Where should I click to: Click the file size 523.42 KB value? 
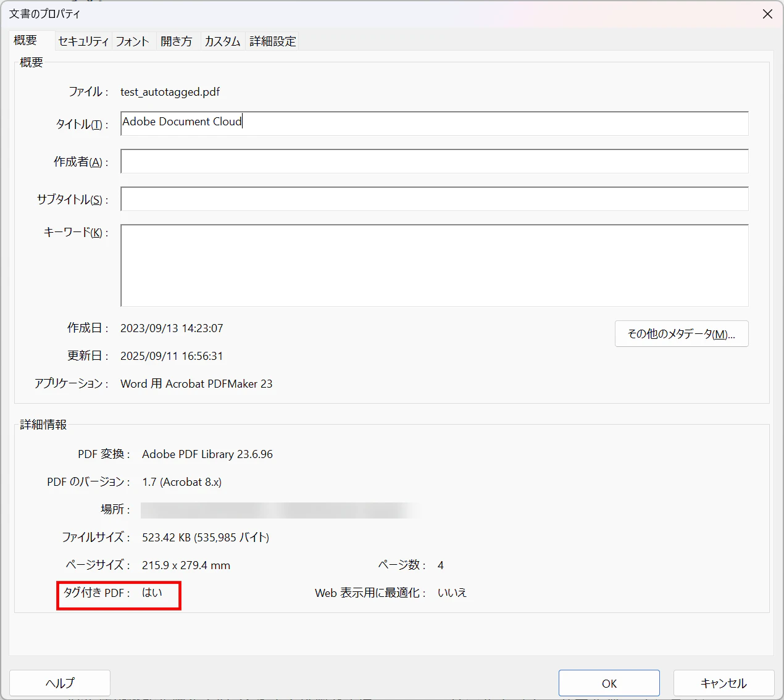coord(206,538)
